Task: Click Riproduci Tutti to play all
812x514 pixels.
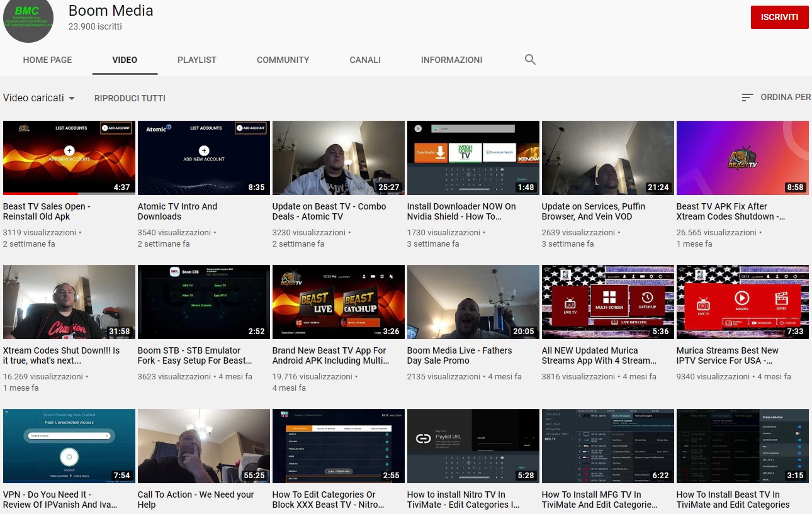Action: [130, 98]
